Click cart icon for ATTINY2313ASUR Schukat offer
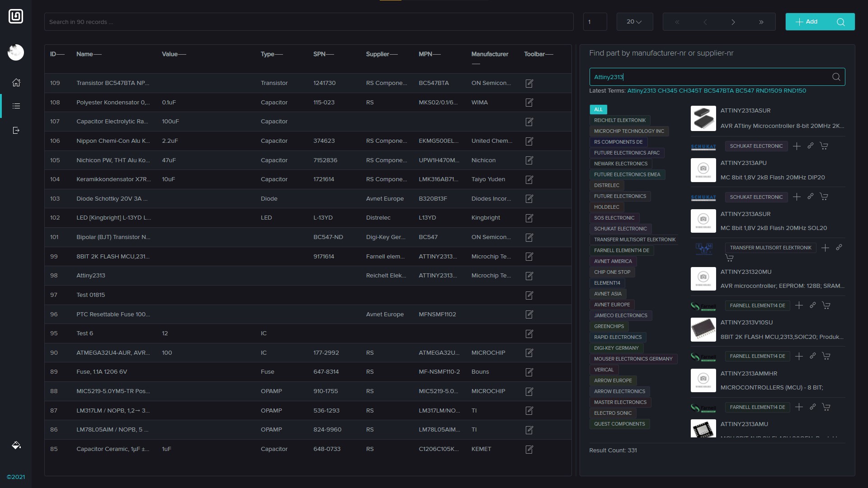868x488 pixels. (824, 146)
